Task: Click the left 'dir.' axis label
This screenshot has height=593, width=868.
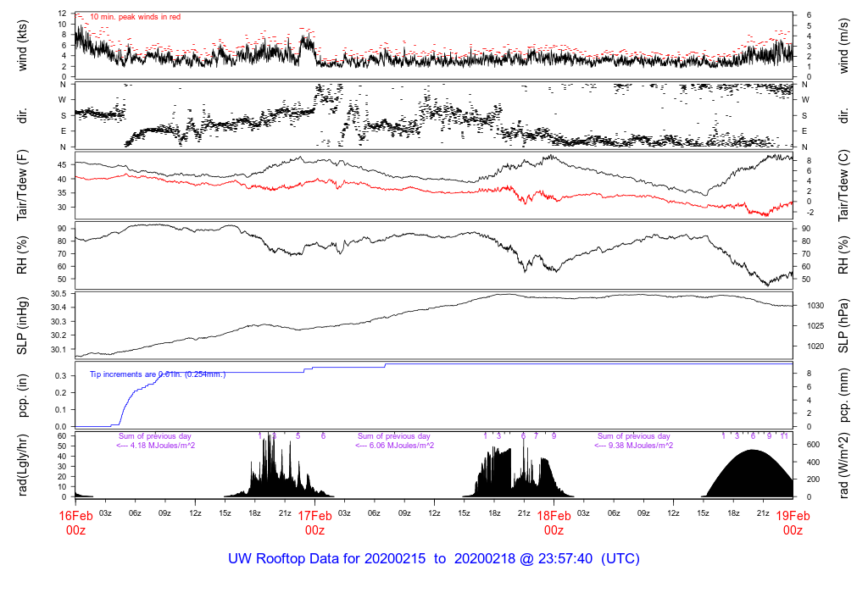Action: [22, 116]
